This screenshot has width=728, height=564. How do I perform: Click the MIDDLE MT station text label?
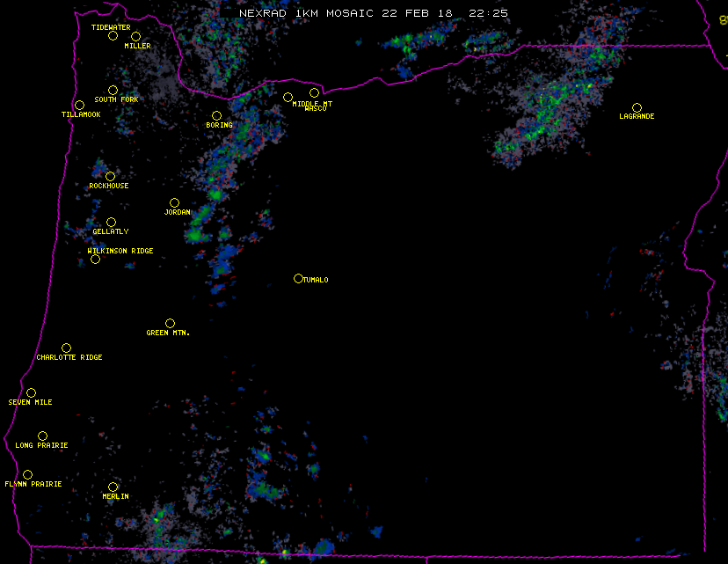(312, 103)
